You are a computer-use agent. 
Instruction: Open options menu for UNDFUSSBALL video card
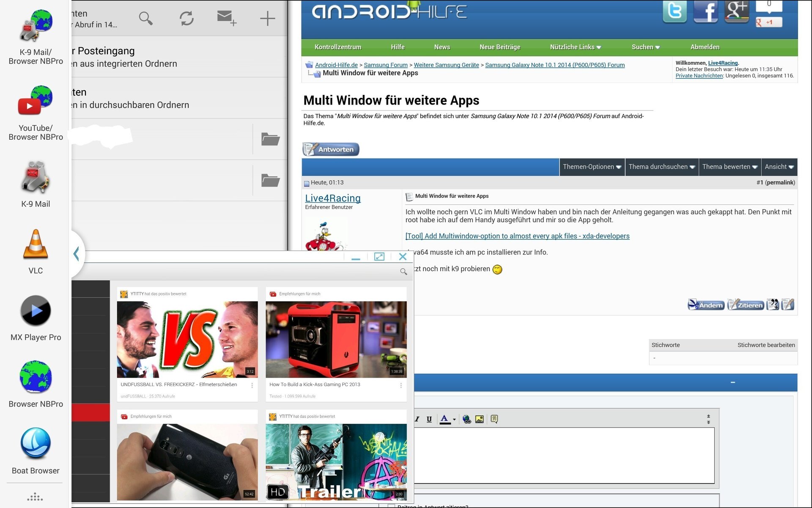(252, 385)
